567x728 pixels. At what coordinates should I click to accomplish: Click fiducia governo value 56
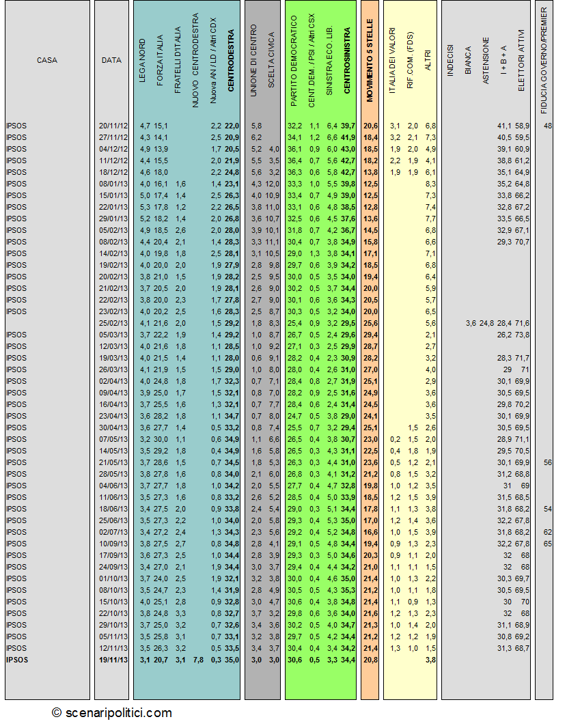[x=548, y=462]
